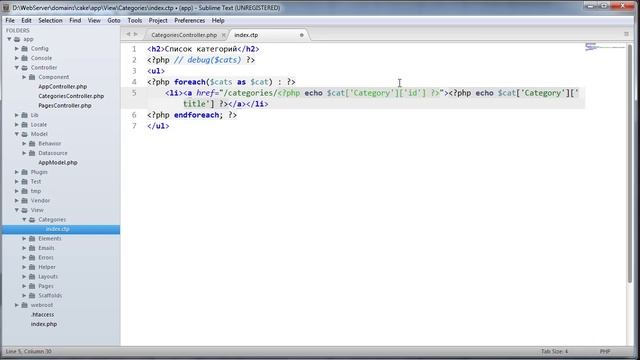Close the CategoriesController.php tab
The width and height of the screenshot is (640, 360).
coord(223,35)
